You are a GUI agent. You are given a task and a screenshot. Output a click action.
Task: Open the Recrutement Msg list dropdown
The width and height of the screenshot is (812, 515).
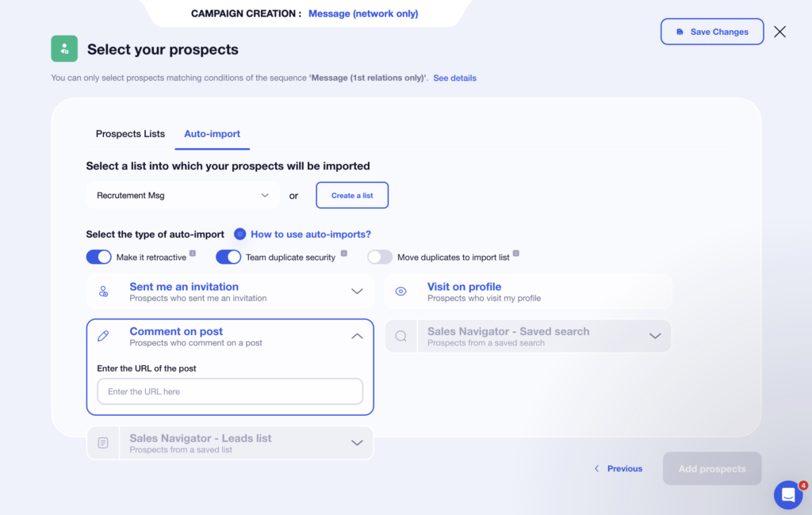182,195
